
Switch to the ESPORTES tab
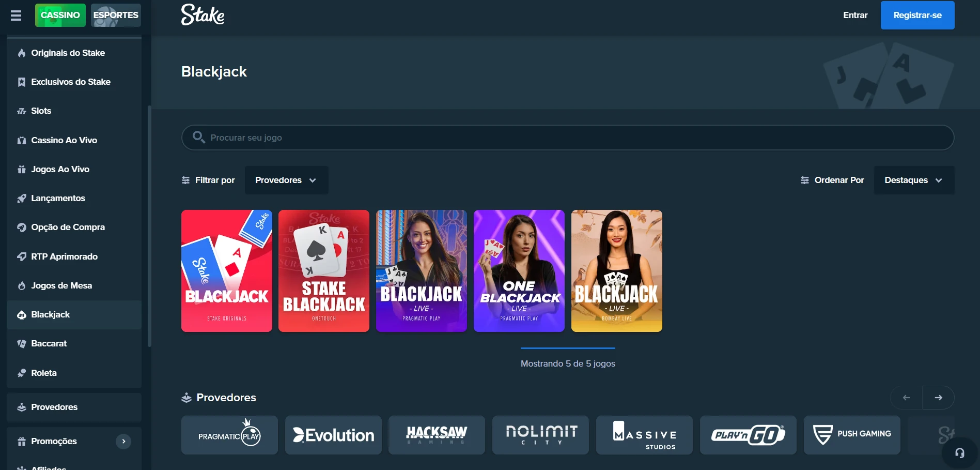[116, 15]
